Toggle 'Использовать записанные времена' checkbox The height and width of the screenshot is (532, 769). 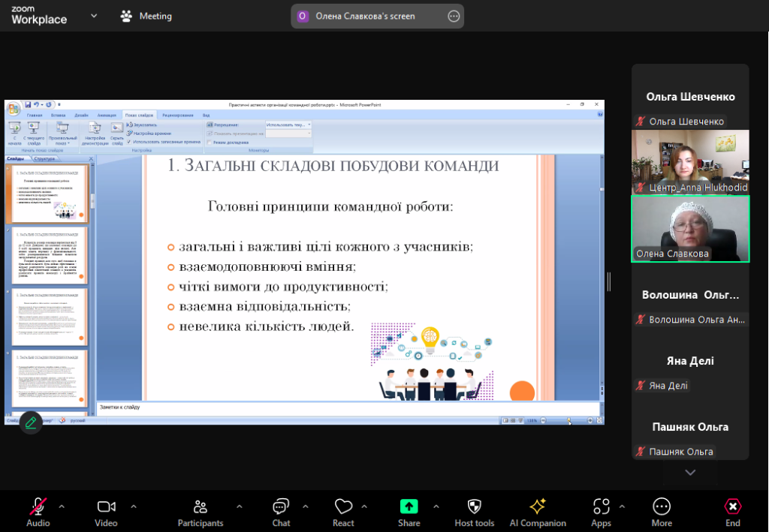pyautogui.click(x=129, y=141)
